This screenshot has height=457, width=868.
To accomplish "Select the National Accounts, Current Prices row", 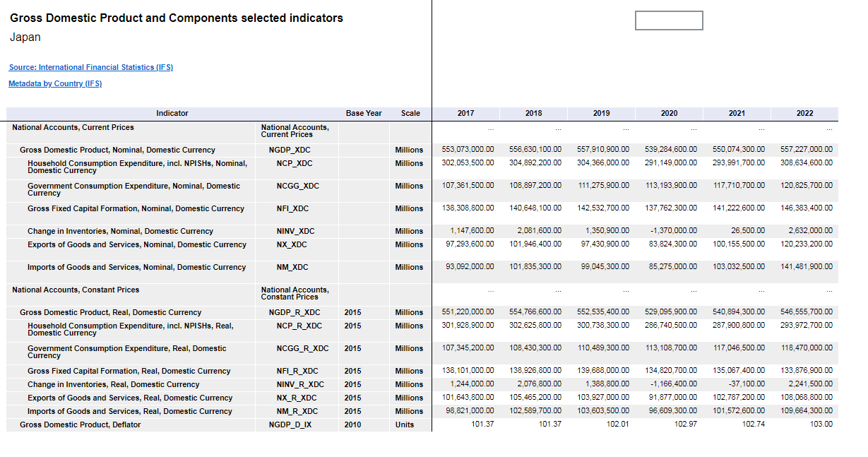I will click(73, 128).
